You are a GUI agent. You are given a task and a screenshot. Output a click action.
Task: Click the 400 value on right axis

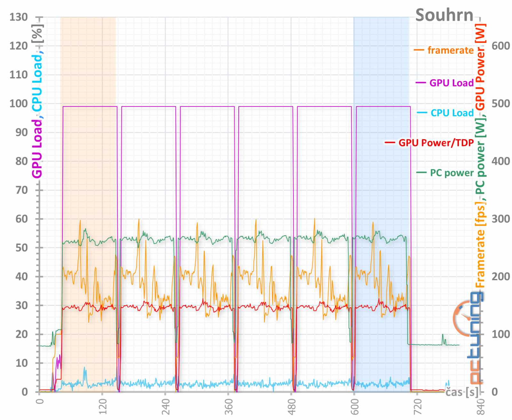[x=501, y=161]
